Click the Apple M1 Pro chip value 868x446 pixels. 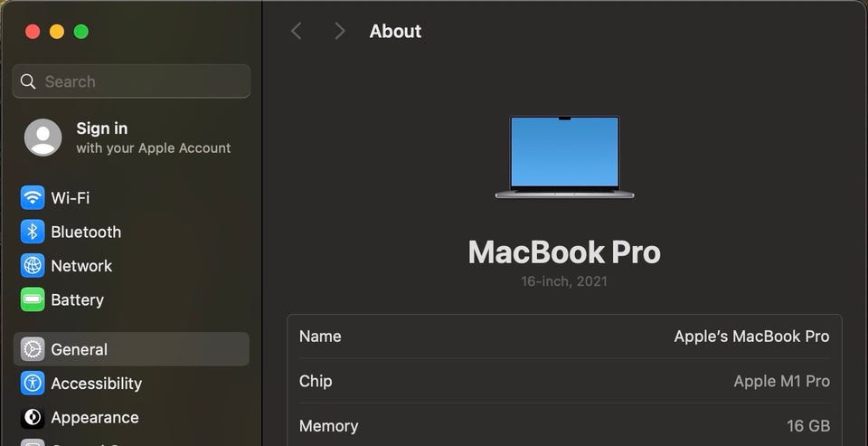coord(781,381)
